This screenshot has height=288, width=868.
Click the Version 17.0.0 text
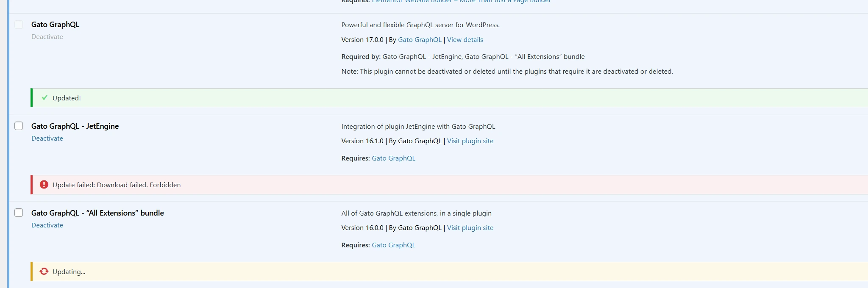tap(362, 40)
